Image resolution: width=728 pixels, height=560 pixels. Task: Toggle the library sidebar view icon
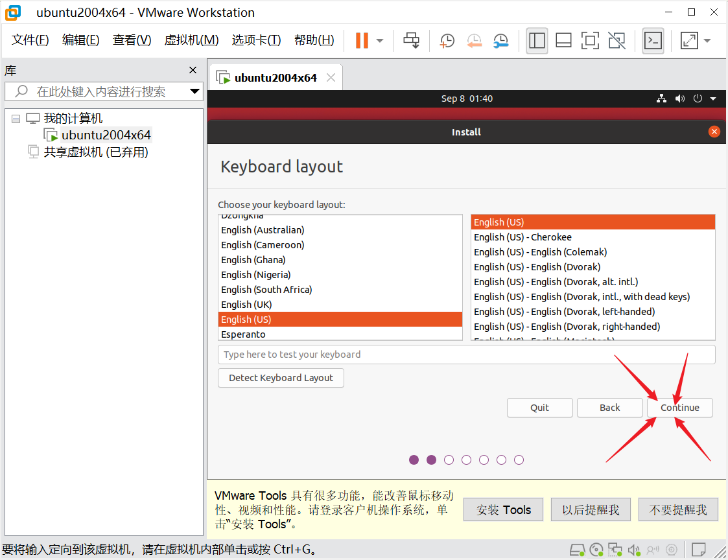(537, 40)
